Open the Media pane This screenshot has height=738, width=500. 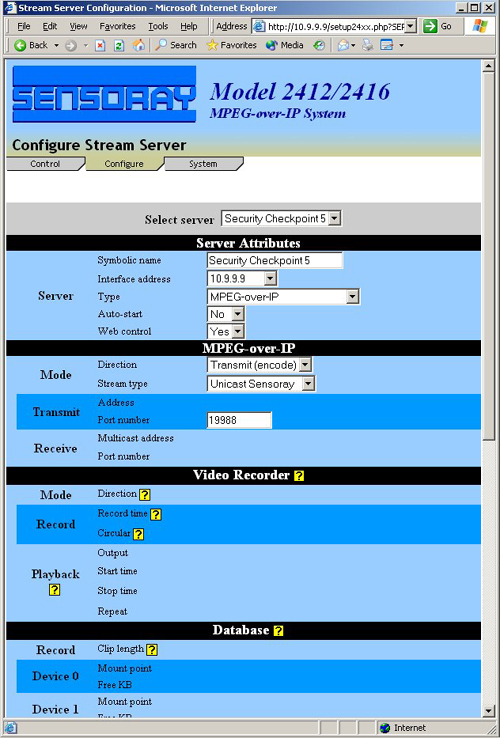284,45
